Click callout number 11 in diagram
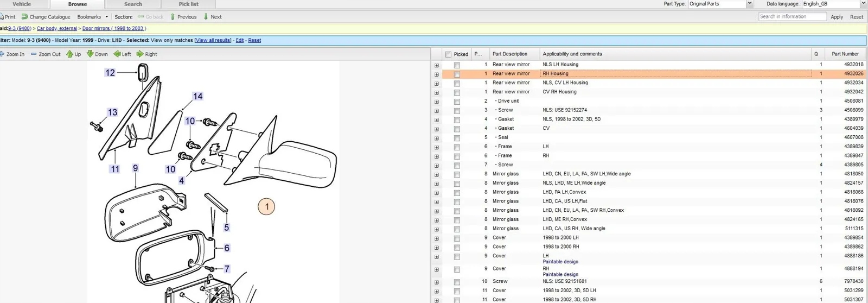868x303 pixels. click(x=115, y=169)
